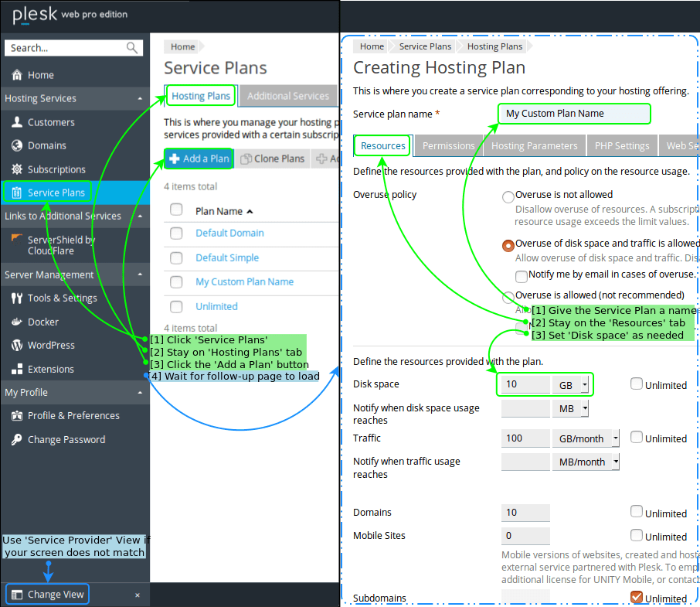This screenshot has height=607, width=700.
Task: Click the Add a Plan button
Action: pyautogui.click(x=199, y=159)
